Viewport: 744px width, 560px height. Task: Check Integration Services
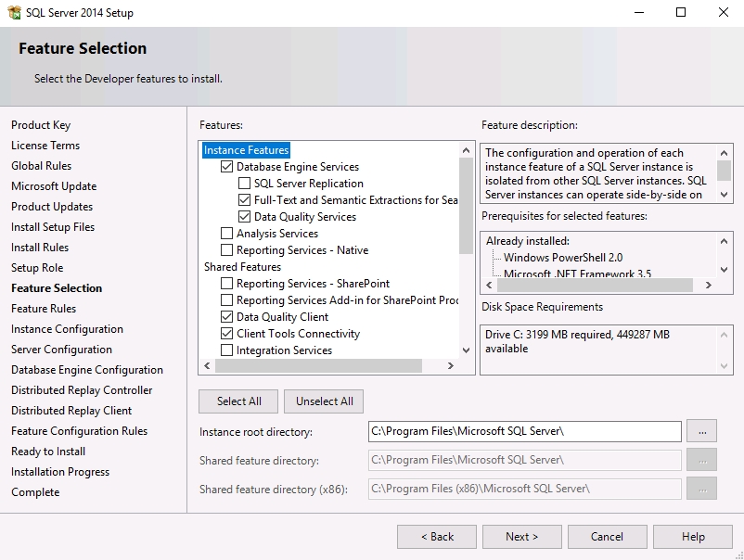226,350
